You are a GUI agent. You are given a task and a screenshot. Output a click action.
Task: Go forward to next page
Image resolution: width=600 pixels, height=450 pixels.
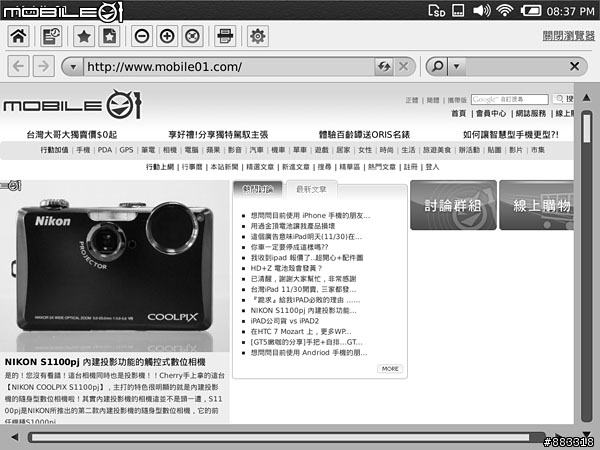[x=44, y=66]
